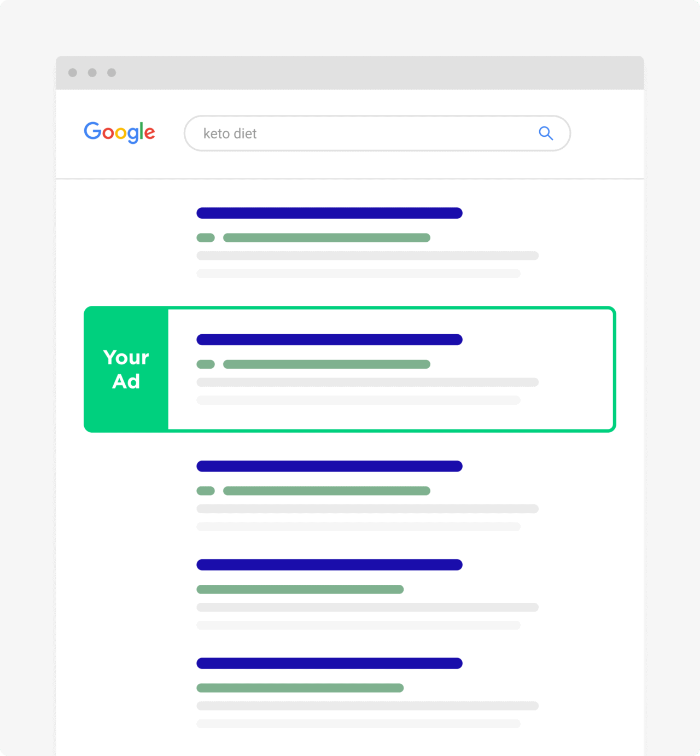Click the blue magnifier search icon
The image size is (700, 756).
[546, 133]
